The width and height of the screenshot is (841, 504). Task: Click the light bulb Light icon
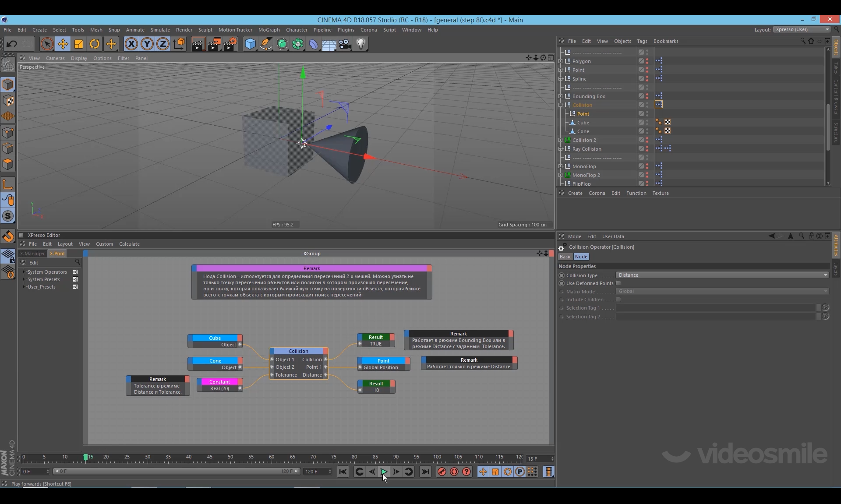(x=361, y=44)
